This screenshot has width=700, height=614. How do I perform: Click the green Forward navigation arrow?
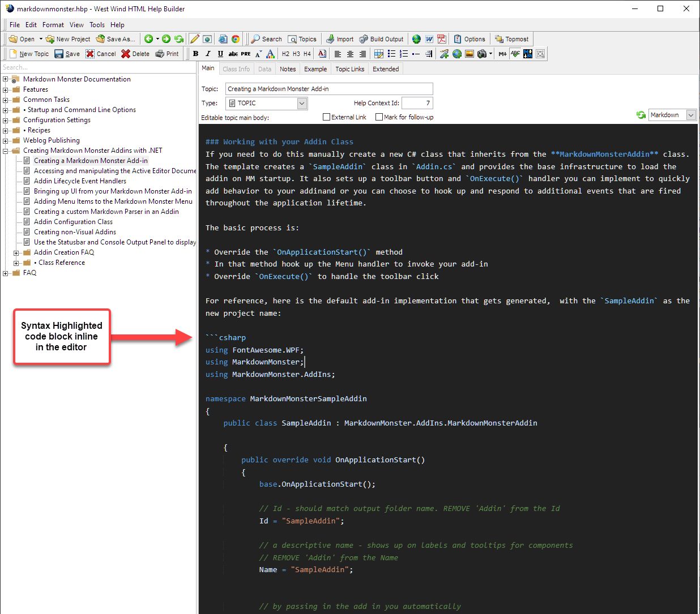click(x=166, y=39)
